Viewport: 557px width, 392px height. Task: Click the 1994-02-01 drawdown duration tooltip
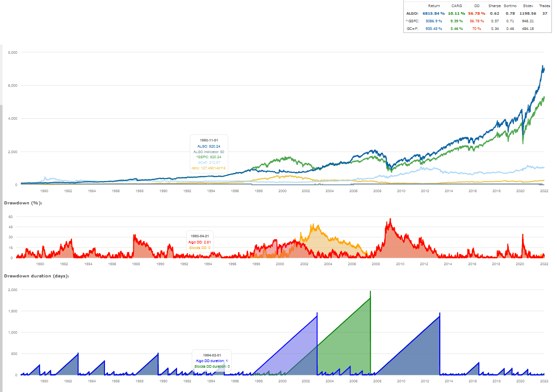pyautogui.click(x=212, y=361)
